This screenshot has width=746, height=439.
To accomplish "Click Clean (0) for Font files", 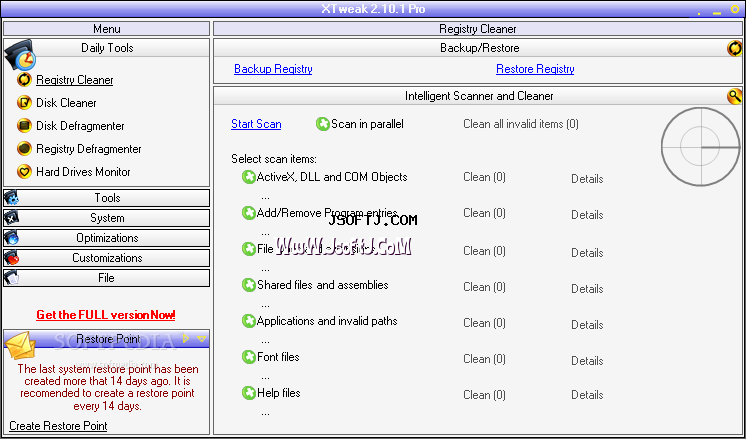I will point(484,359).
